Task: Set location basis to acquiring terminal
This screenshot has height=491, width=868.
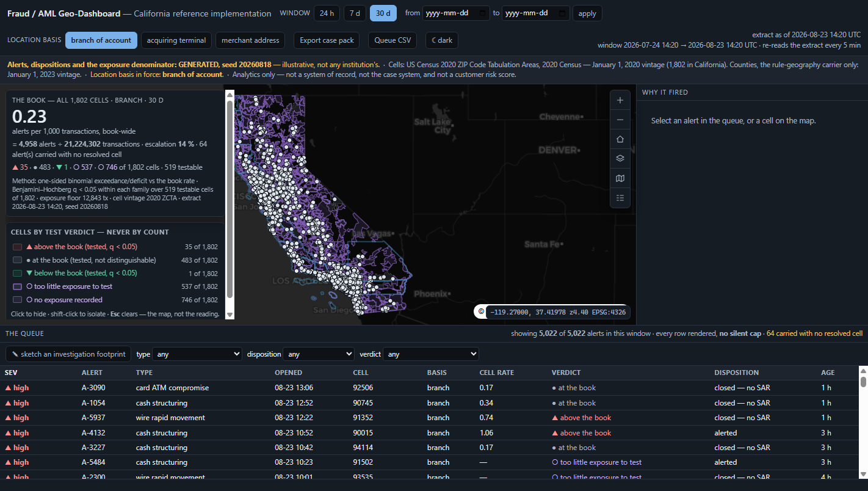Action: [x=176, y=40]
